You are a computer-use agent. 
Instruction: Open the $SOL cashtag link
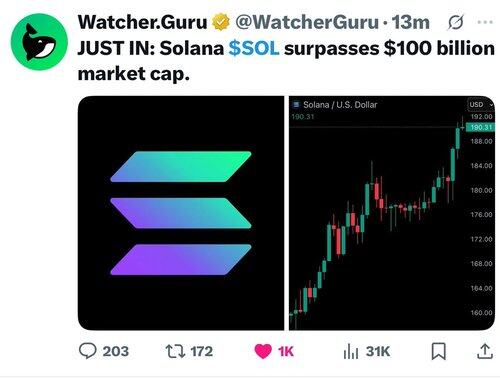point(254,48)
